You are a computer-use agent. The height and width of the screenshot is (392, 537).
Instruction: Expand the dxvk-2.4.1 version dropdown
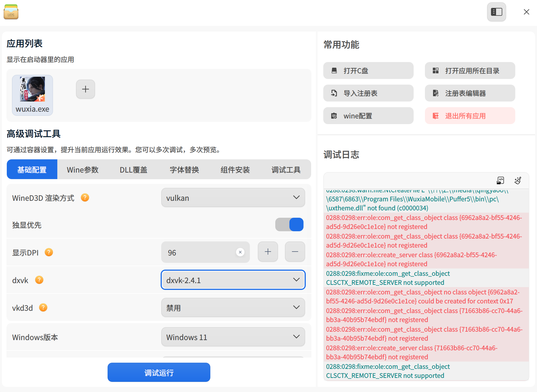click(x=233, y=280)
